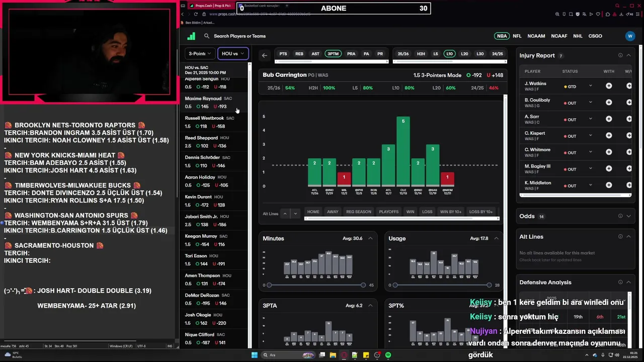Collapse the 3PTA chart card
This screenshot has width=644, height=362.
(x=370, y=305)
